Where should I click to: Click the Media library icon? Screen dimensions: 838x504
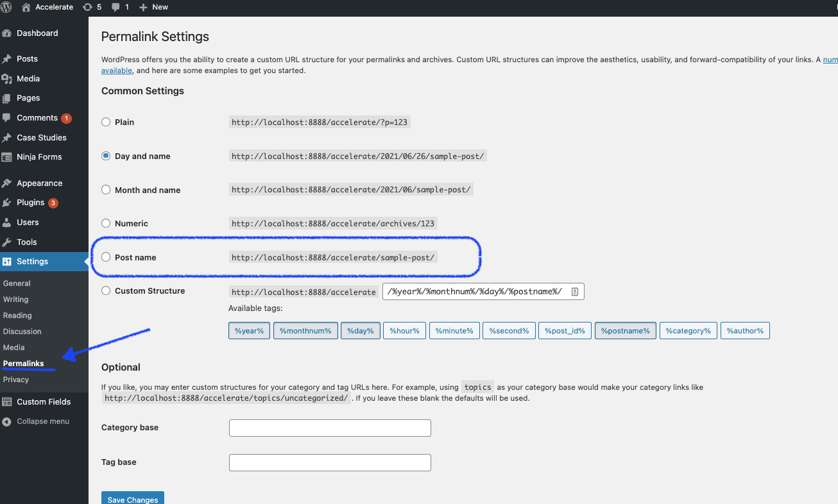[7, 79]
